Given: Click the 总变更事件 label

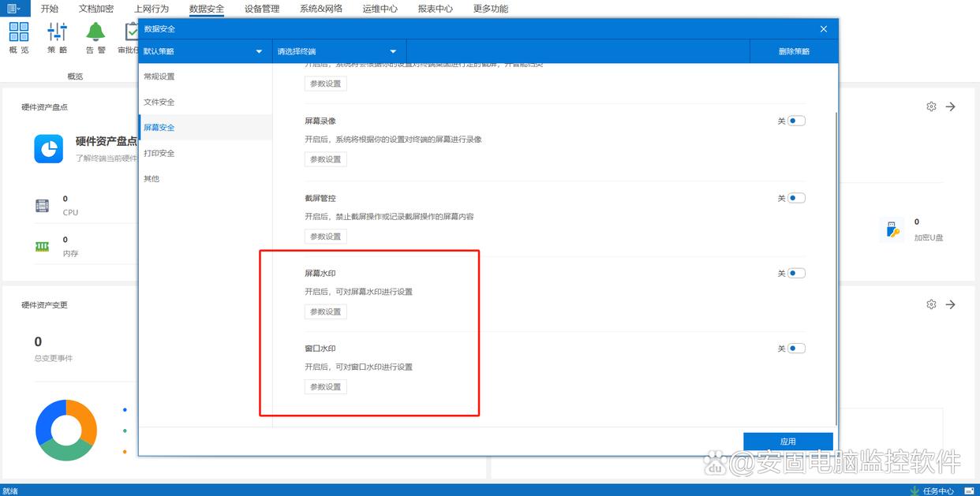Looking at the screenshot, I should [x=54, y=358].
